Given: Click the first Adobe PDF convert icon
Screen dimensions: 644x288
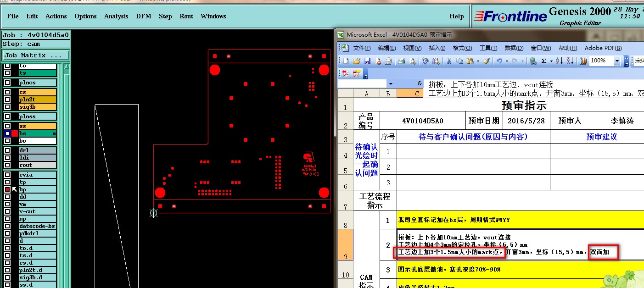Looking at the screenshot, I should tap(346, 74).
